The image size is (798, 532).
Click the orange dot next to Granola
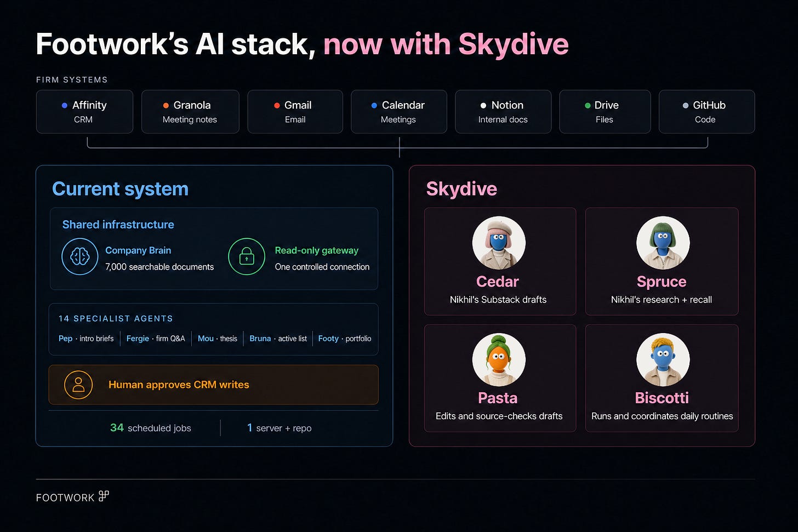point(166,105)
